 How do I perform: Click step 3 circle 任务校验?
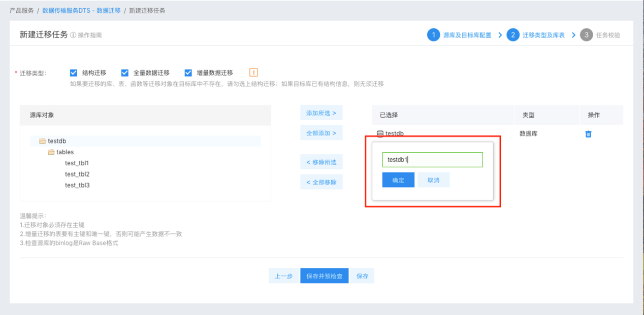[x=587, y=35]
